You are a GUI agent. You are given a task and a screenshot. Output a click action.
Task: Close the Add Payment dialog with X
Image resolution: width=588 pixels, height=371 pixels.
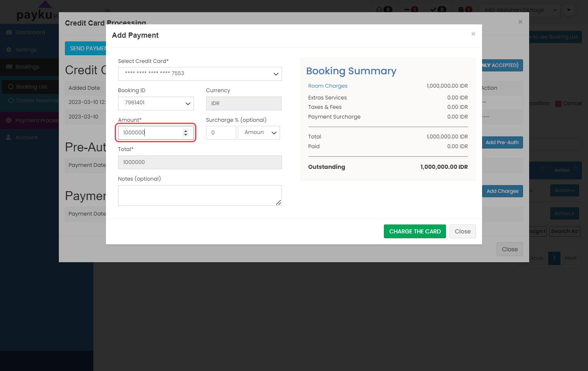pos(473,34)
